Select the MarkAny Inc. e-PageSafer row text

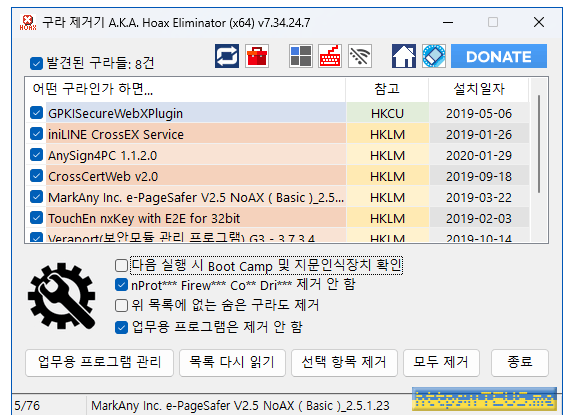click(x=196, y=198)
